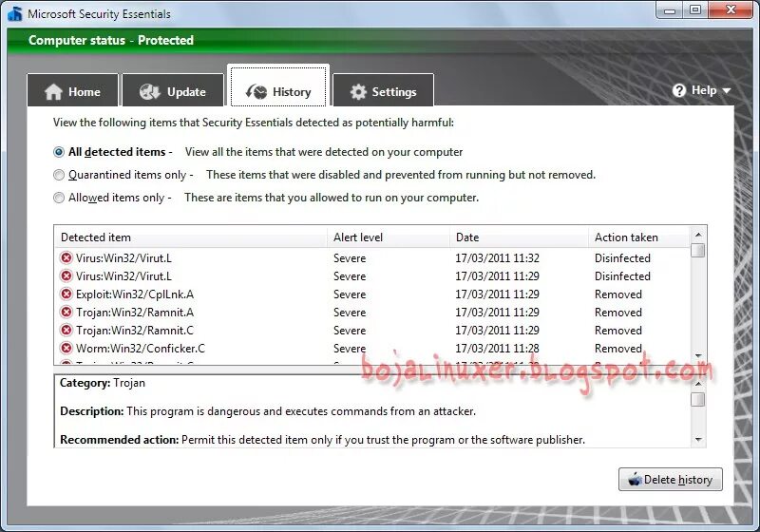Sort by Action taken column header
Viewport: 760px width, 532px height.
[x=638, y=237]
